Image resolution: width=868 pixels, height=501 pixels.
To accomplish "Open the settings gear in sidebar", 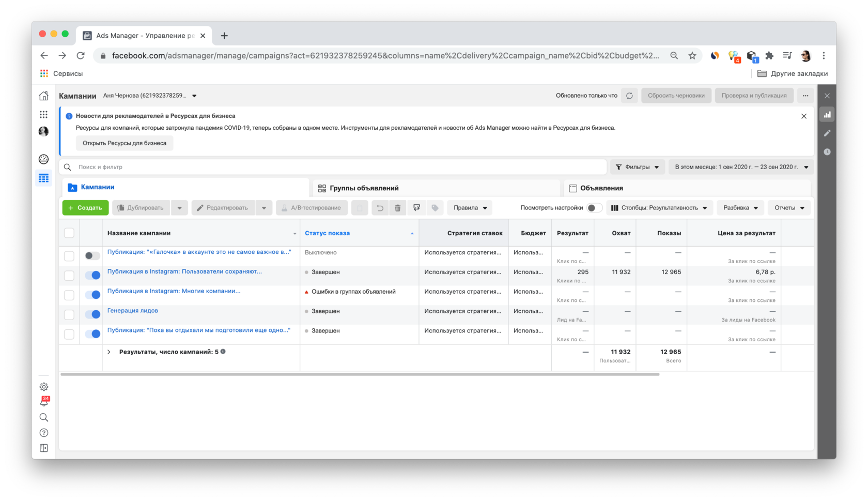I will pos(44,386).
